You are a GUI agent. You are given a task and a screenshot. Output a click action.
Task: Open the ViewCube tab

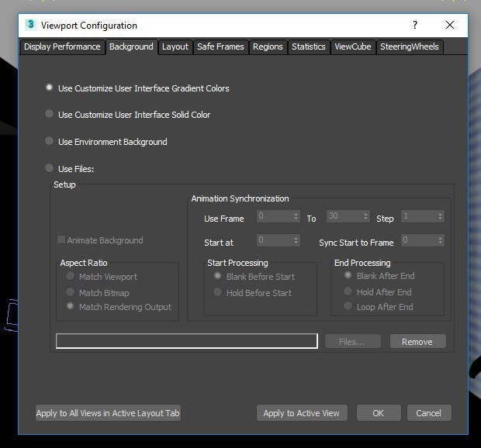[352, 47]
